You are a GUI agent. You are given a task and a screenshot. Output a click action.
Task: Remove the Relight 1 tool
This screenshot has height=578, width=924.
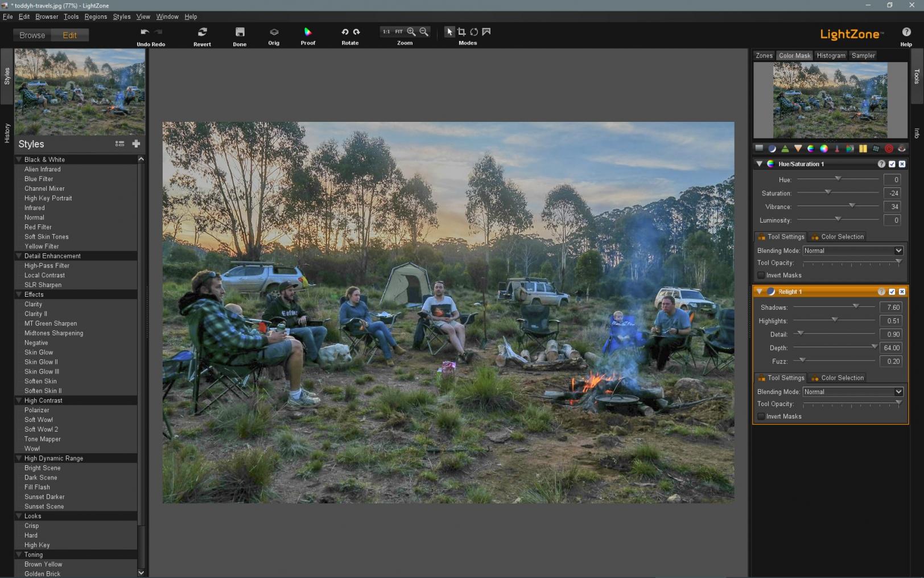pyautogui.click(x=902, y=292)
